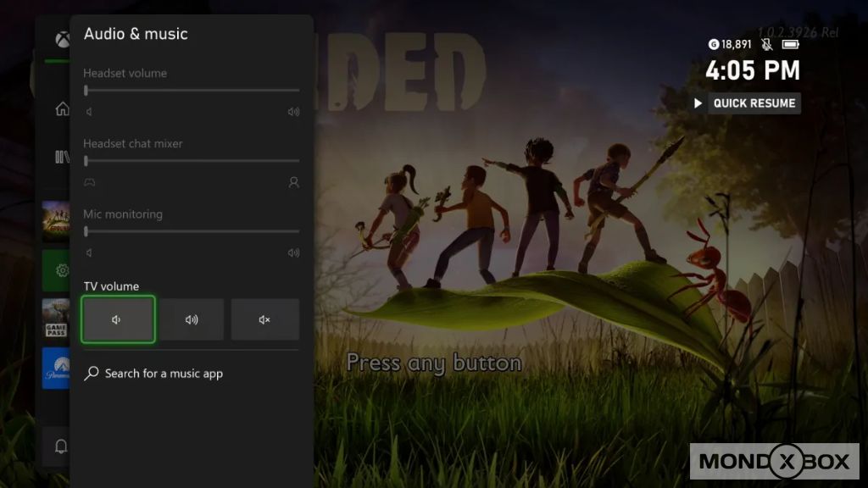Open the Grounded game thumbnail in sidebar
868x488 pixels.
pos(56,222)
